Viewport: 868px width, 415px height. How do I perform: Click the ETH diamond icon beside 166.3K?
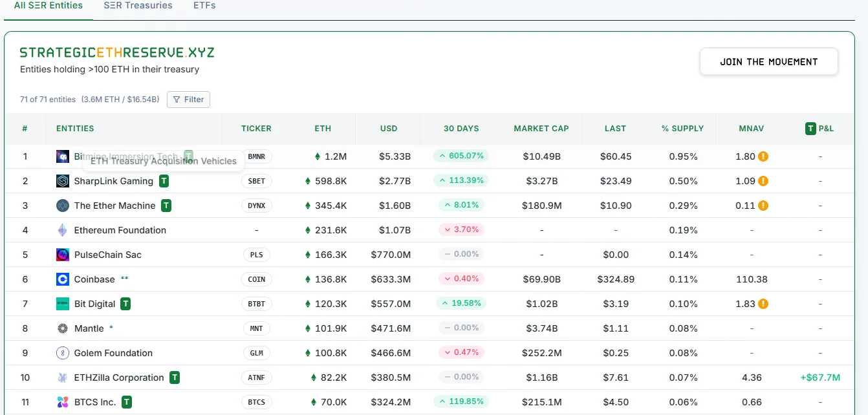coord(308,255)
